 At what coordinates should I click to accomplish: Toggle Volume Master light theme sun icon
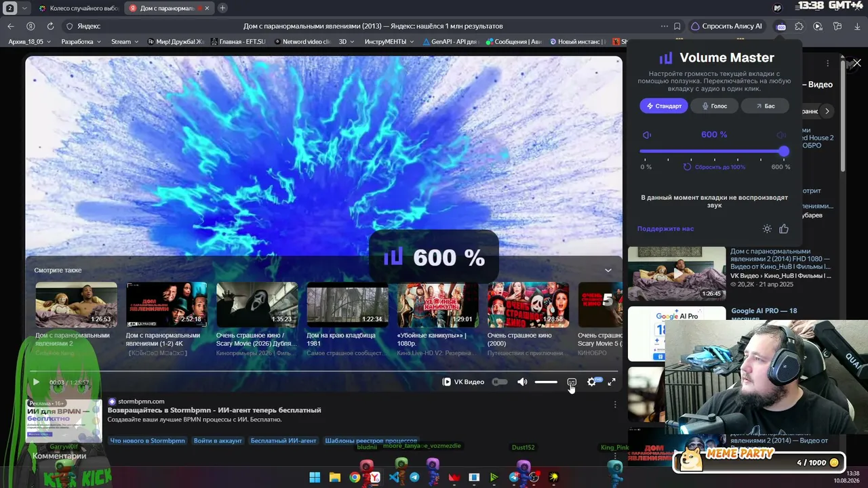[767, 229]
